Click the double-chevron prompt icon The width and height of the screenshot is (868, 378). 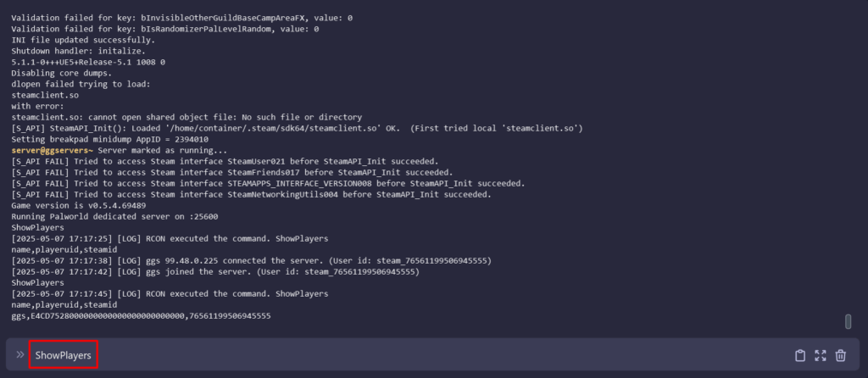coord(20,354)
